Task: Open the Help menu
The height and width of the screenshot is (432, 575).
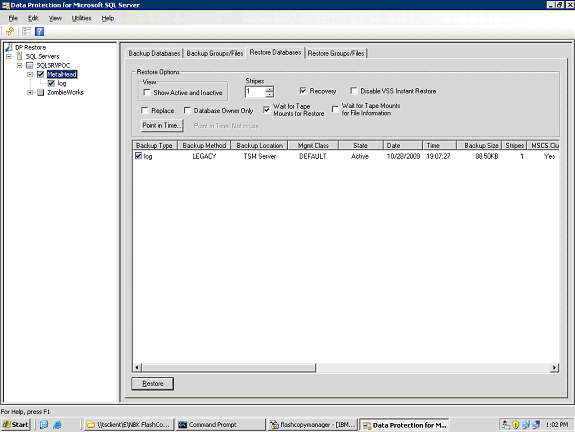Action: pyautogui.click(x=108, y=18)
